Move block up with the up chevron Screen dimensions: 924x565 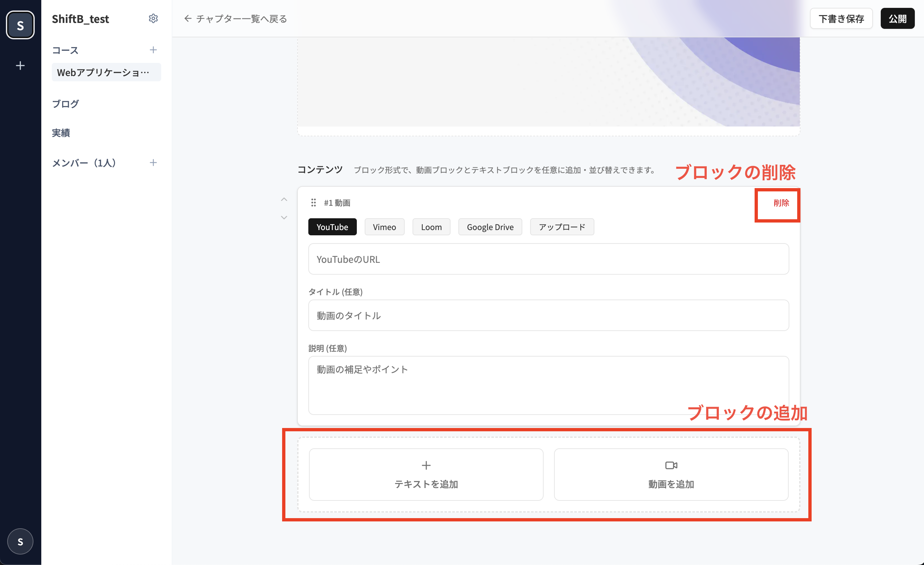coord(284,199)
